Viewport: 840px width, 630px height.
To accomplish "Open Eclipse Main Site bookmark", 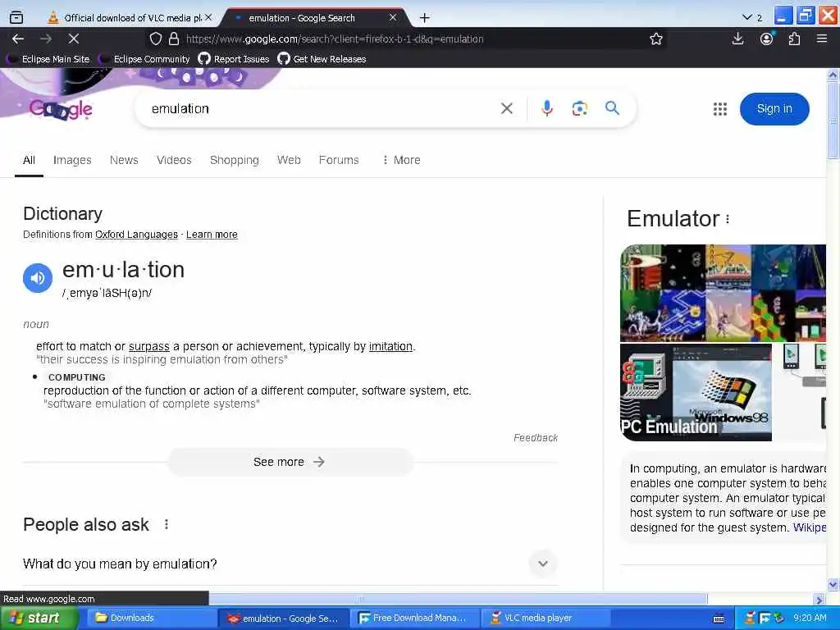I will click(49, 59).
